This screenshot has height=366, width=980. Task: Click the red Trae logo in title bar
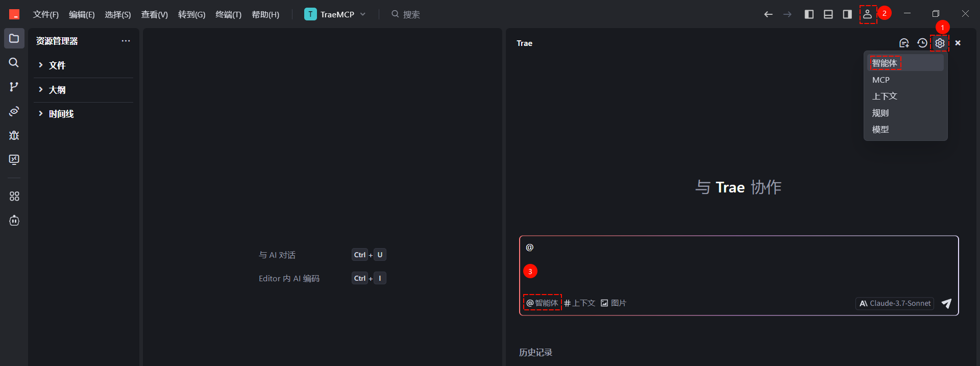coord(14,14)
